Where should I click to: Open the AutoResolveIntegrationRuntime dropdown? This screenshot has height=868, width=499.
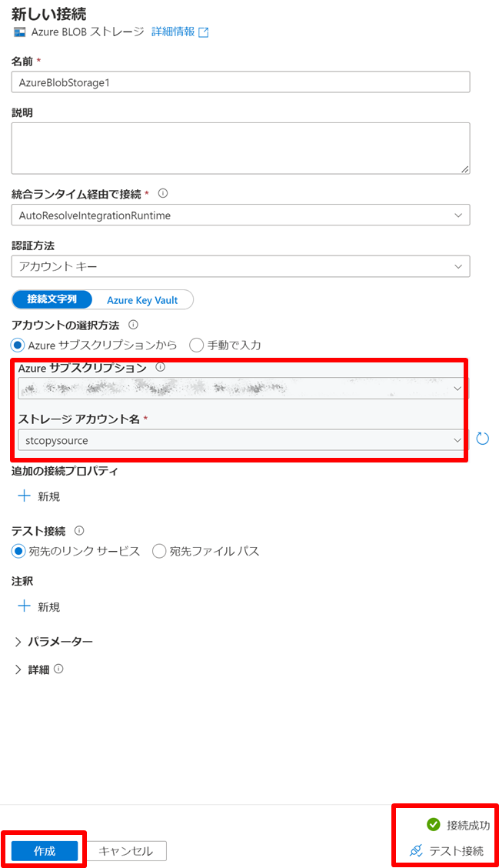pyautogui.click(x=241, y=215)
